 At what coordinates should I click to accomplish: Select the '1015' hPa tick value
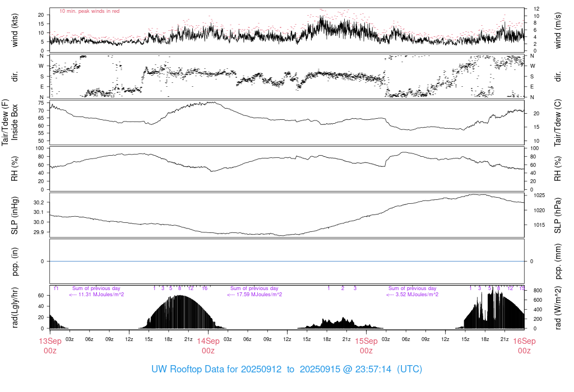point(539,225)
